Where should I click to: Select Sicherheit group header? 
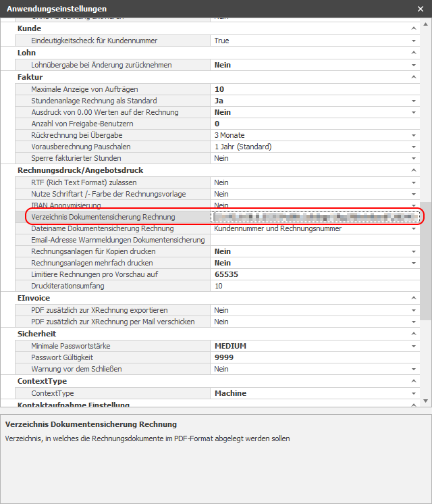tap(36, 334)
